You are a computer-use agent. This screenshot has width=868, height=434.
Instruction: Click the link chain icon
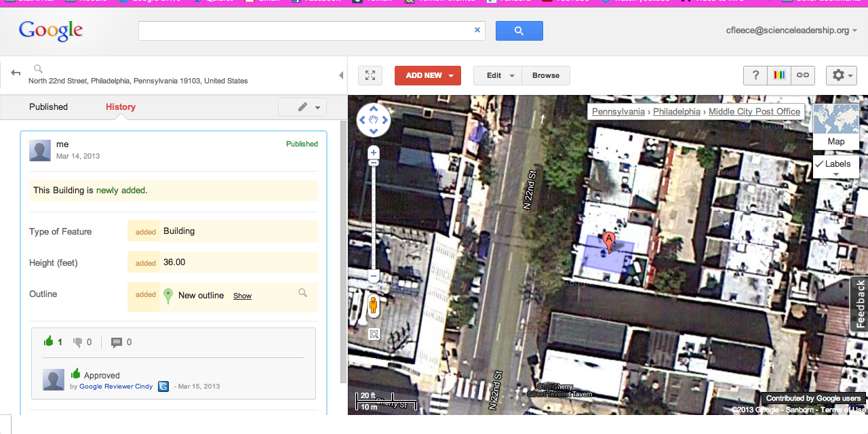point(802,75)
